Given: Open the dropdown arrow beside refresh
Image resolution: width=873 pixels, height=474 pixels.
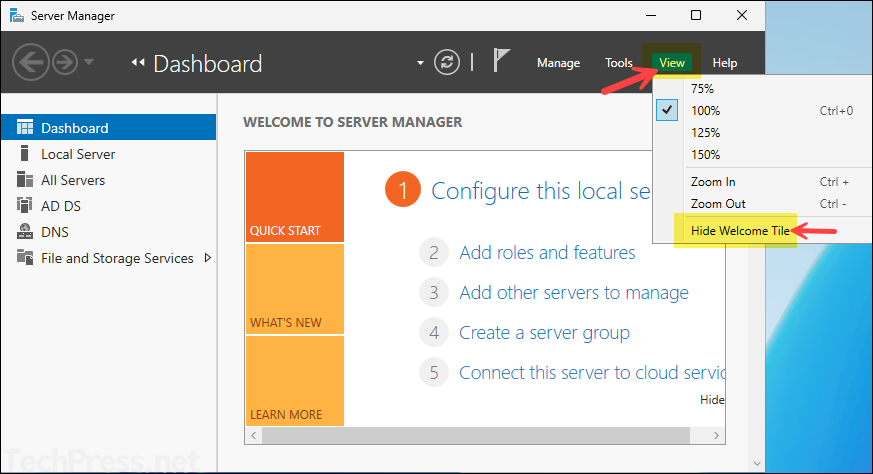Looking at the screenshot, I should (x=420, y=63).
